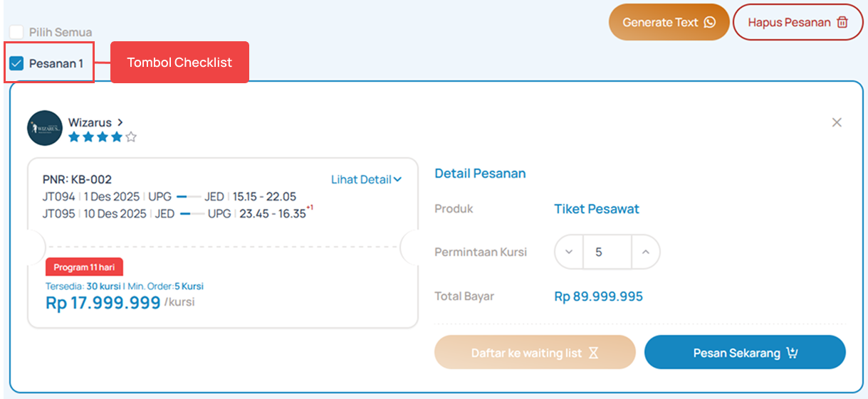Click the trash icon in Hapus Pesanan
868x399 pixels.
842,22
